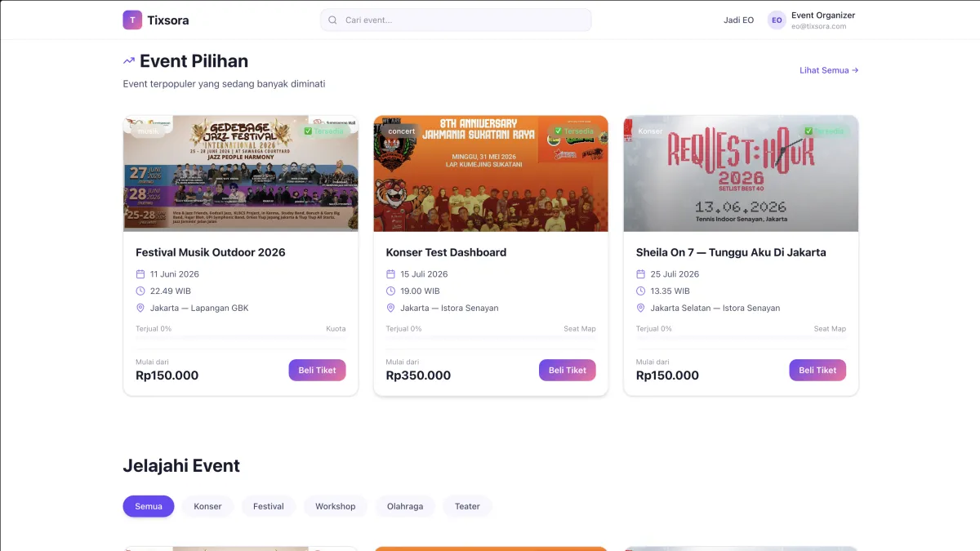The width and height of the screenshot is (980, 551).
Task: Click the Kuota label on festival card
Action: point(336,329)
